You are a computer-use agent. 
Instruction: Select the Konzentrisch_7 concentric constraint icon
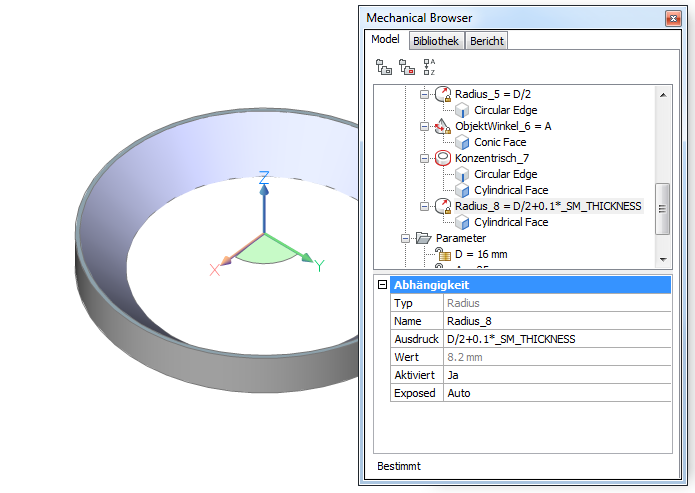(x=443, y=159)
